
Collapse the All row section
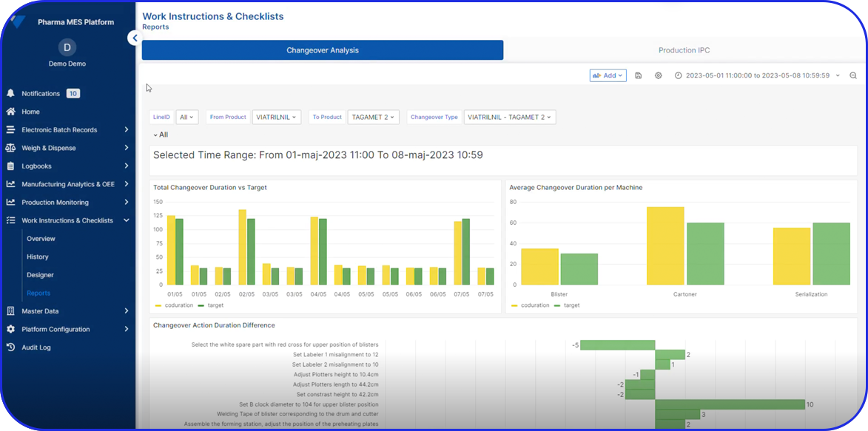coord(161,135)
